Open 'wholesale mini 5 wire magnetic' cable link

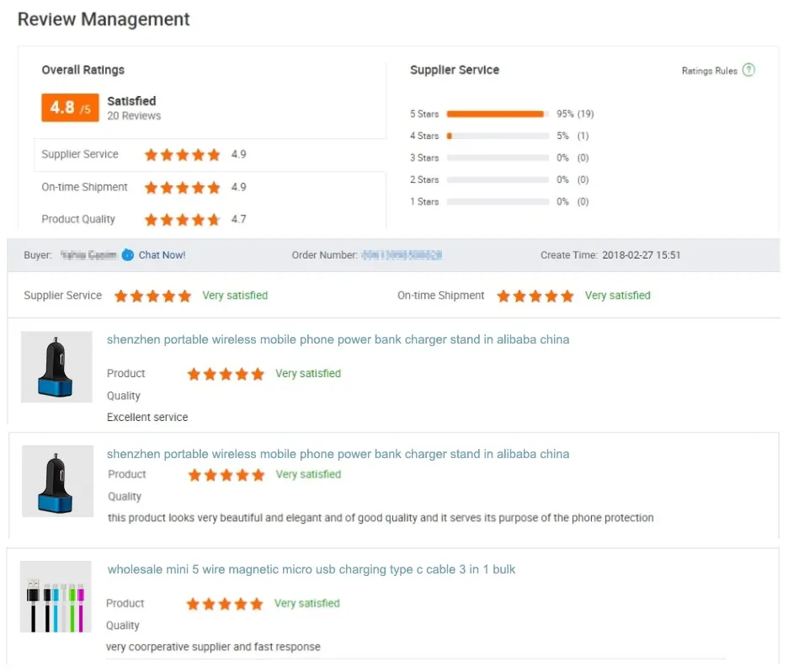[311, 569]
